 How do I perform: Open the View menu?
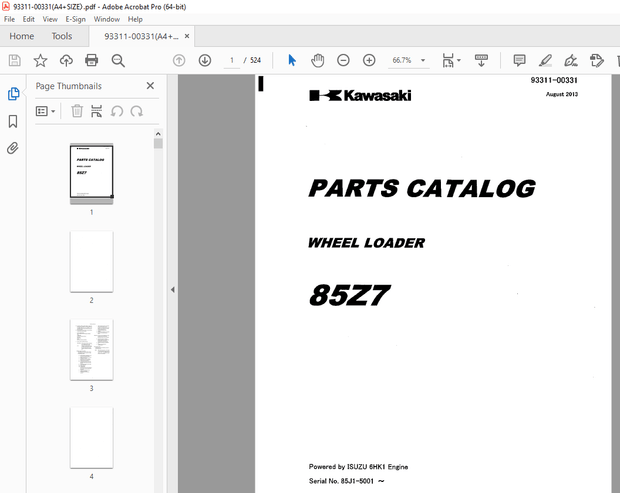click(x=50, y=19)
